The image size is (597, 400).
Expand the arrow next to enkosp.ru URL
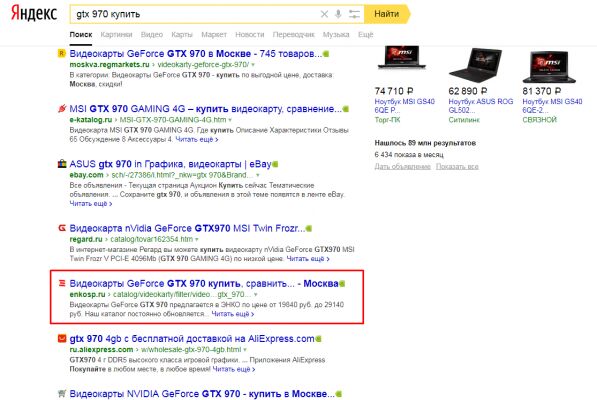click(x=255, y=295)
